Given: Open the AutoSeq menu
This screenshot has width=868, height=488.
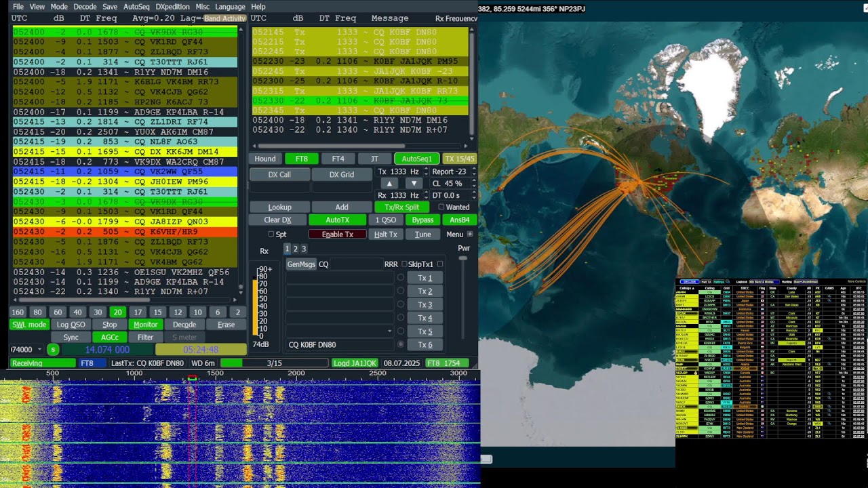Looking at the screenshot, I should (x=136, y=7).
